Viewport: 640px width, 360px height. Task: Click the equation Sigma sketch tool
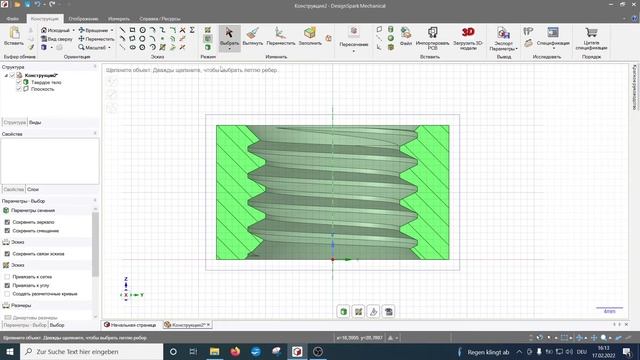tap(192, 30)
